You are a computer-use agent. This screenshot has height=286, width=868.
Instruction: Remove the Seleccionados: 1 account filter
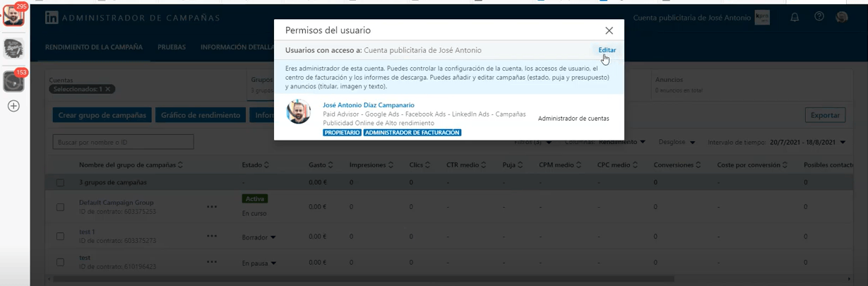point(108,89)
